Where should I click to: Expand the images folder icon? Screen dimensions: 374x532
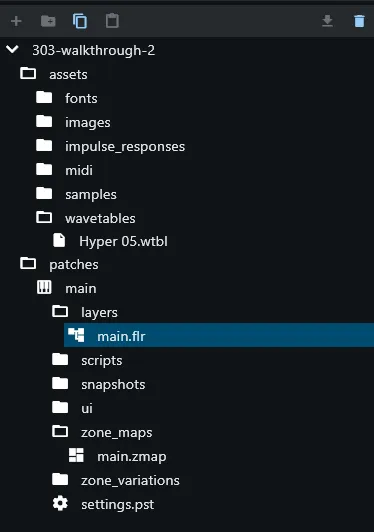coord(44,121)
